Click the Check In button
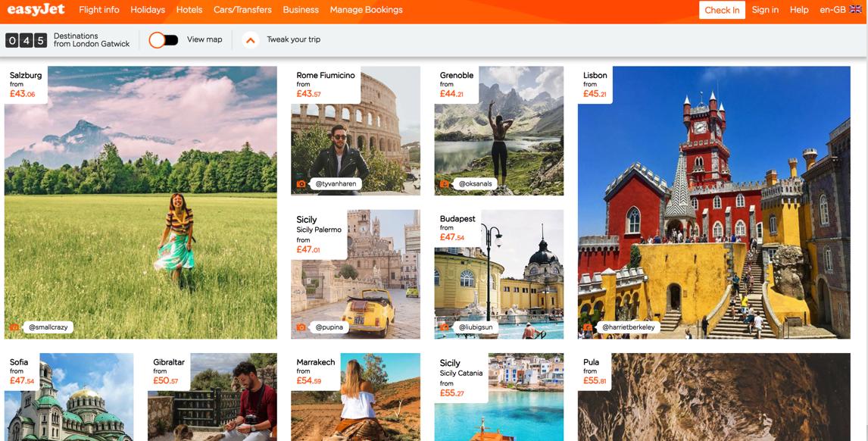This screenshot has width=868, height=441. coord(722,10)
